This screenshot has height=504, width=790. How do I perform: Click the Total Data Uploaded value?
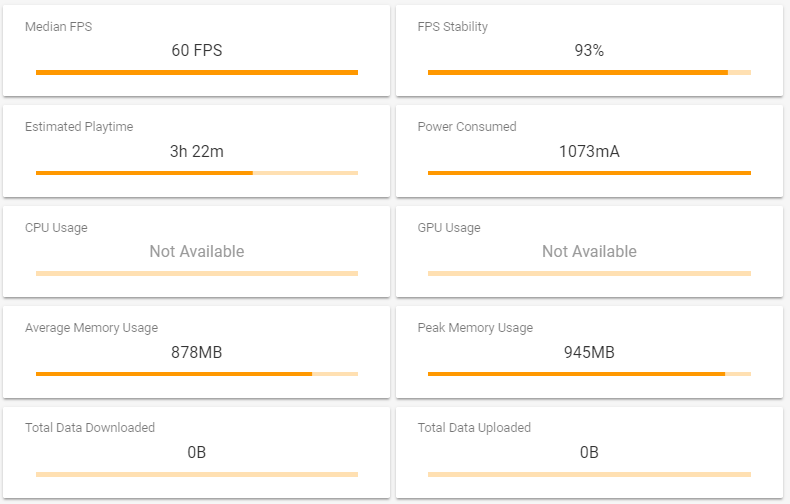[589, 452]
